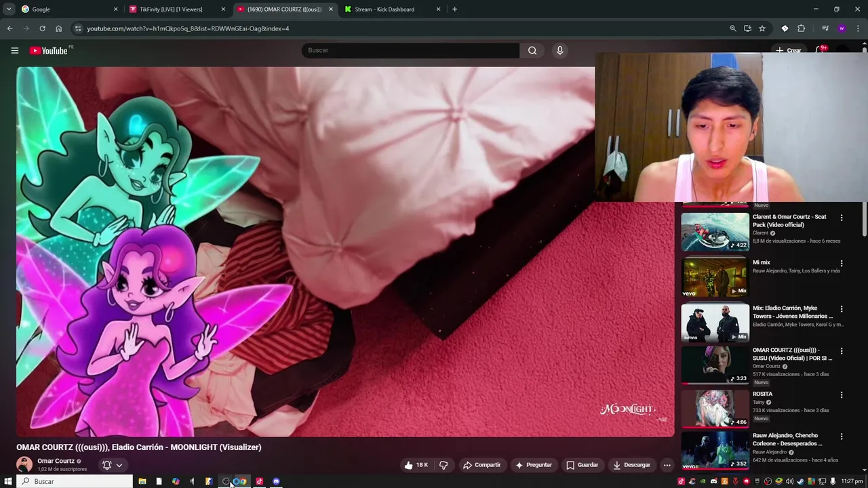
Task: Save video with Guardar button
Action: tap(582, 465)
